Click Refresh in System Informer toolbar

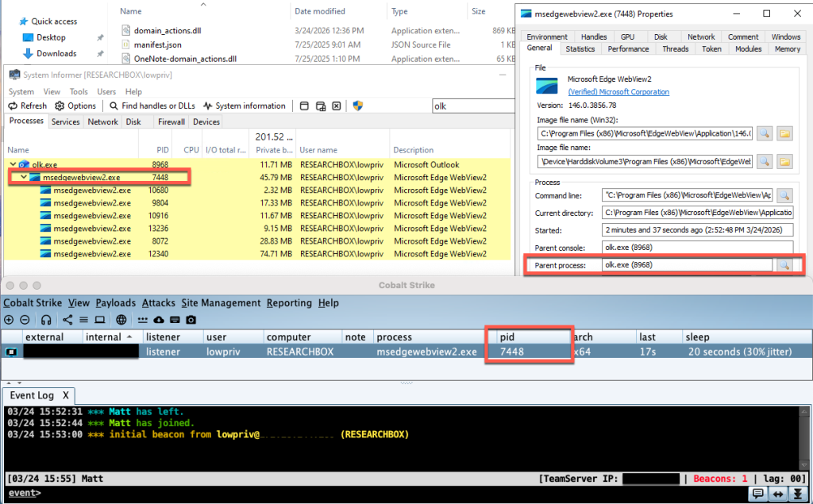pyautogui.click(x=28, y=106)
